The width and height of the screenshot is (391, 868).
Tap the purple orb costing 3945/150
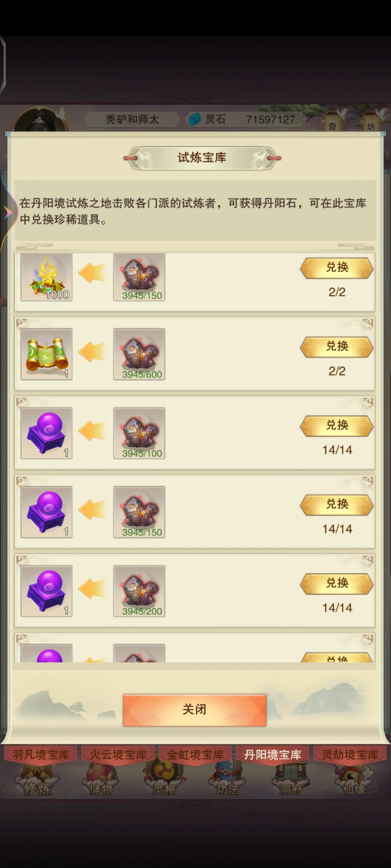(x=46, y=512)
